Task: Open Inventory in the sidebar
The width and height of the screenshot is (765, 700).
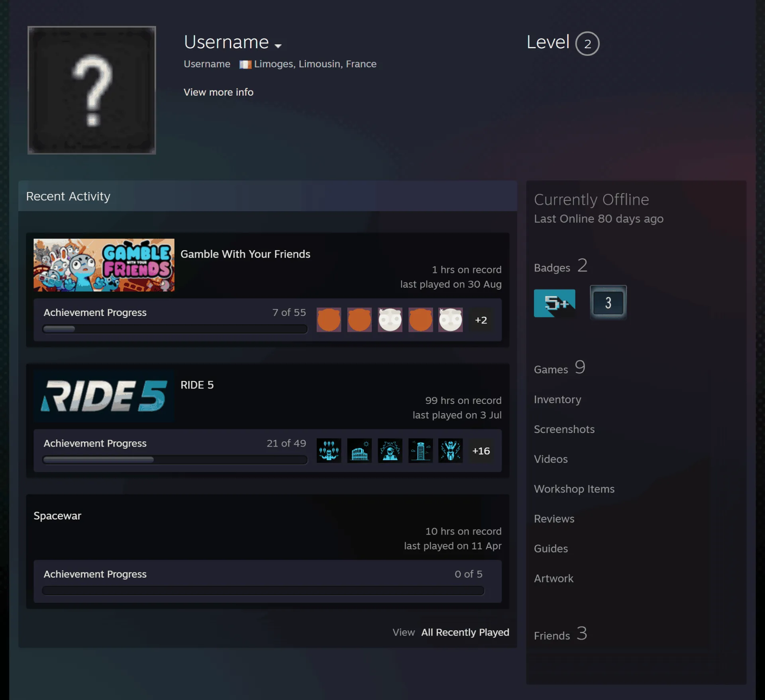Action: pos(557,399)
